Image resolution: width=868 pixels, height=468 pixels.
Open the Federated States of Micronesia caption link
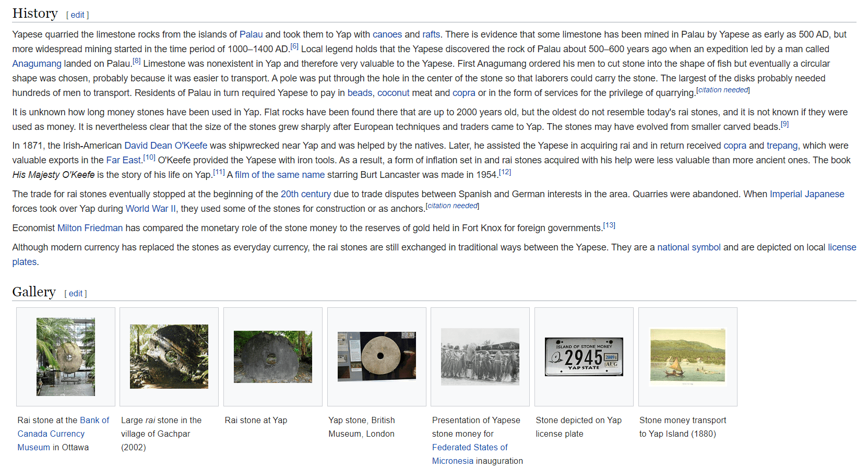(x=469, y=448)
